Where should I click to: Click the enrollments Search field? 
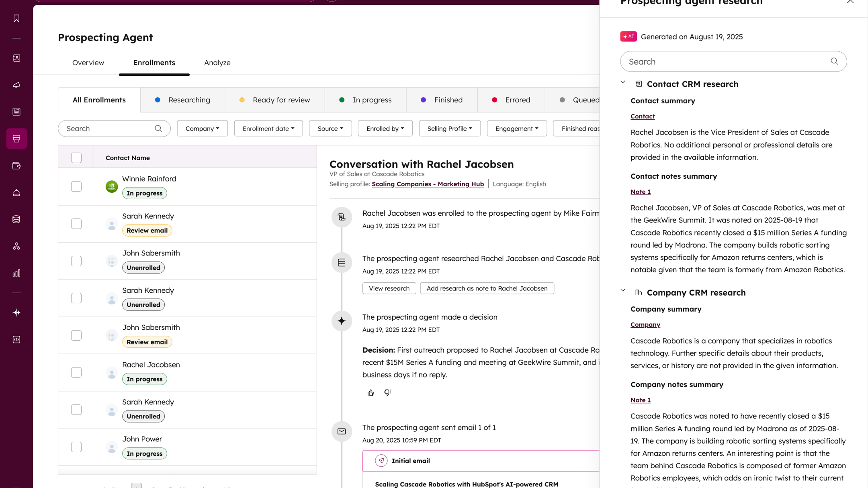pos(108,129)
